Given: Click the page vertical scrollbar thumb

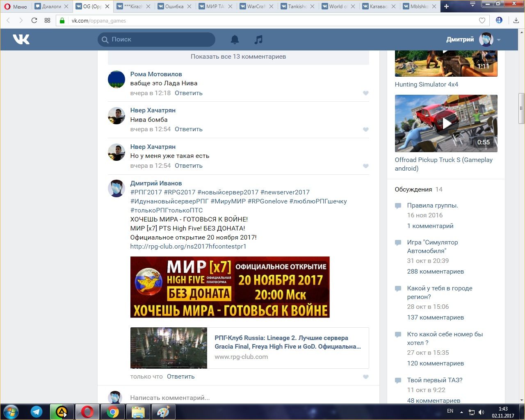Looking at the screenshot, I should point(521,108).
